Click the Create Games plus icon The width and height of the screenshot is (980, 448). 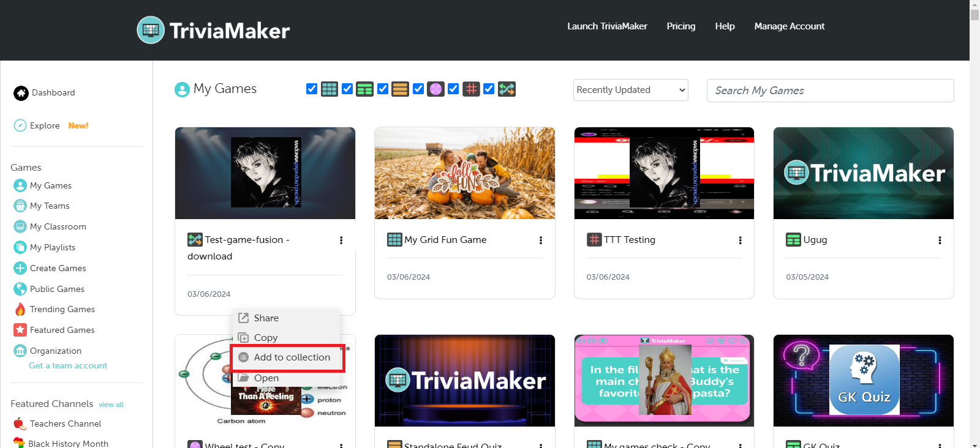pos(20,268)
